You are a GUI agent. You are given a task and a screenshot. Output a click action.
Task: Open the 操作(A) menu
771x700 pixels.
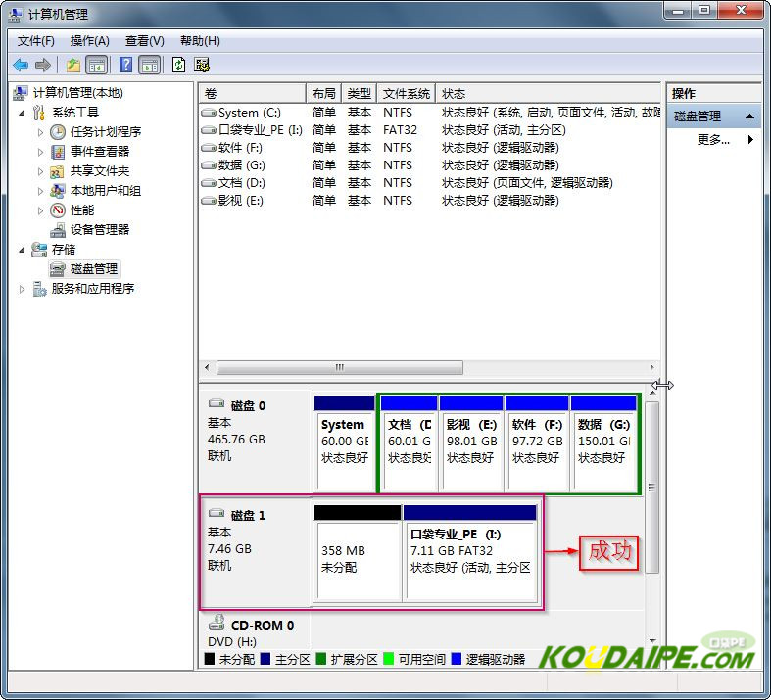click(x=89, y=41)
